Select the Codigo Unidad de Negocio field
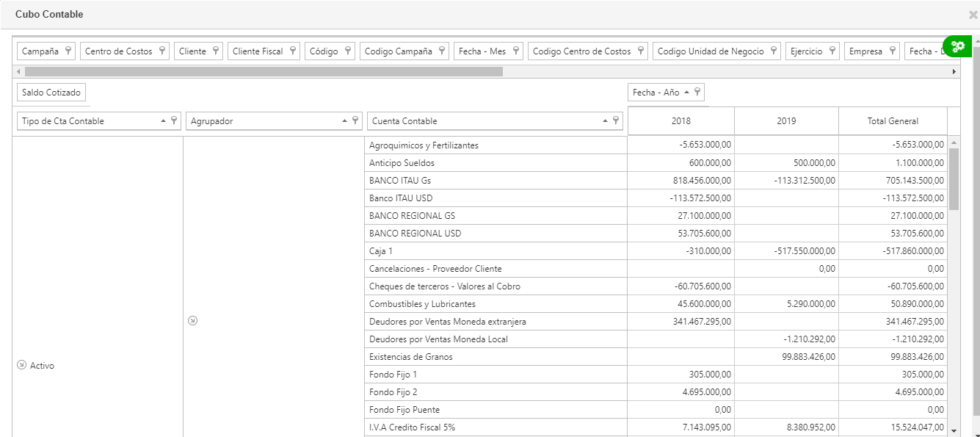 pos(716,51)
